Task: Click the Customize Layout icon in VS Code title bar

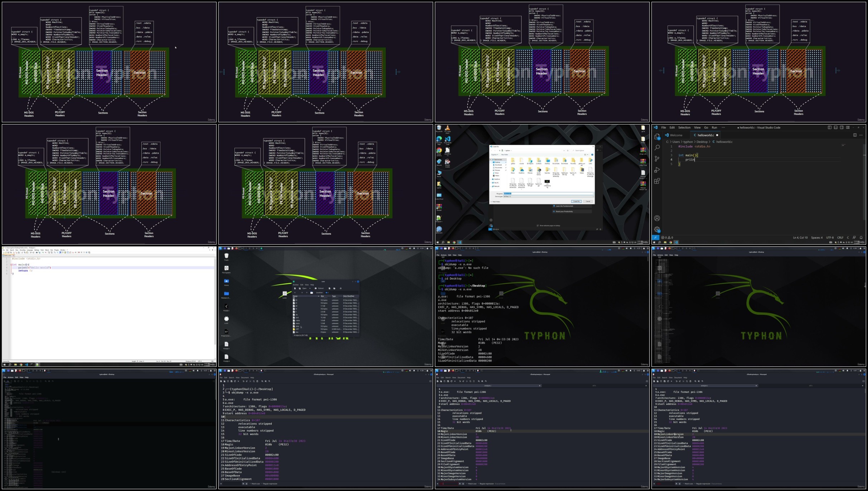Action: point(848,127)
